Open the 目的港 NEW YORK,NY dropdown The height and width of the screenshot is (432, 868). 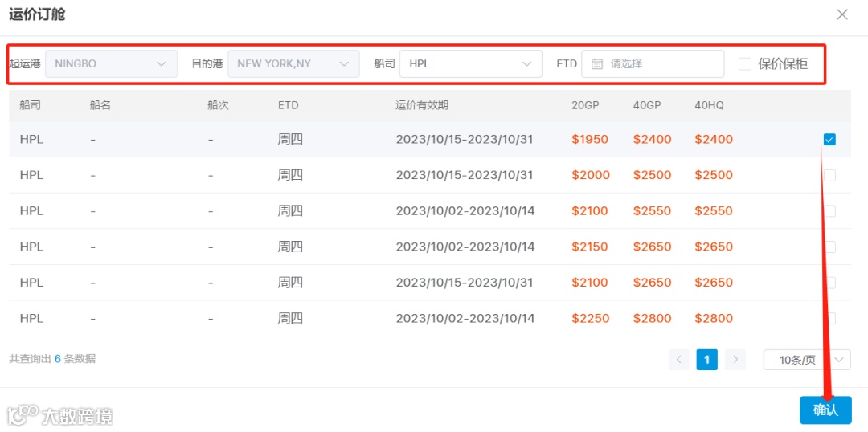[293, 63]
